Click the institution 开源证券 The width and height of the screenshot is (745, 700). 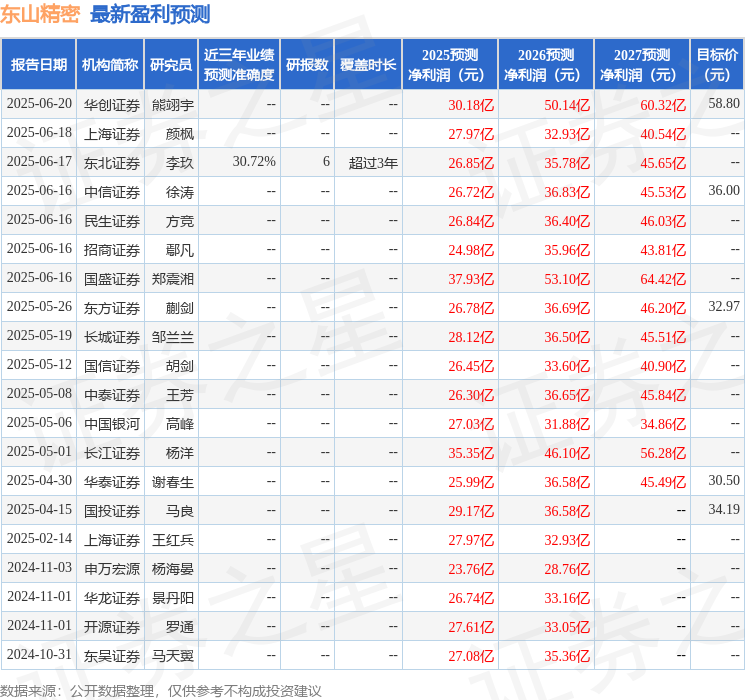112,627
